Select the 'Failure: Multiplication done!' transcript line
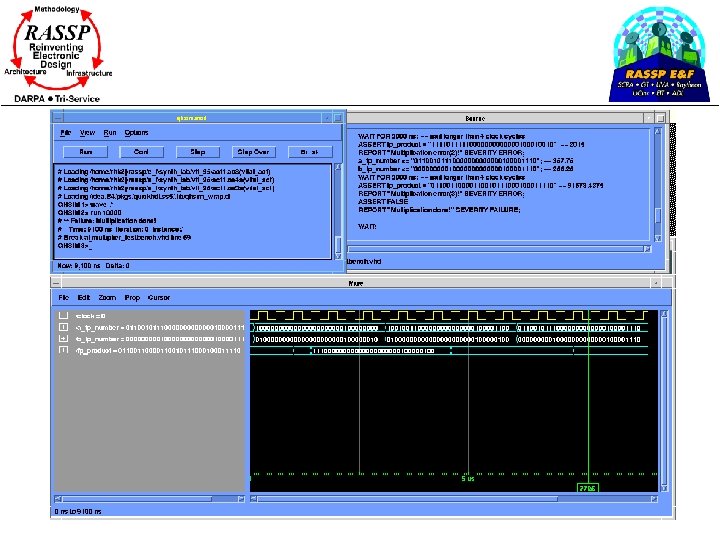 [107, 221]
